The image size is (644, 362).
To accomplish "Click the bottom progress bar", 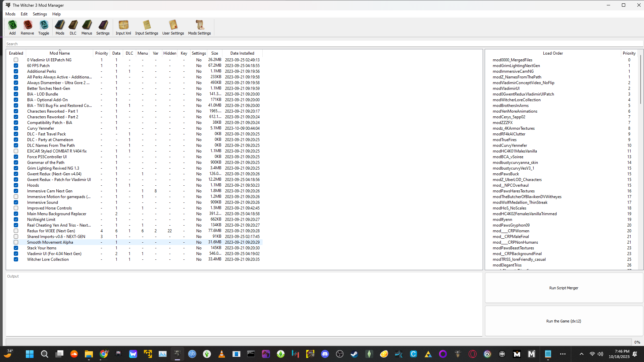I will (x=319, y=342).
